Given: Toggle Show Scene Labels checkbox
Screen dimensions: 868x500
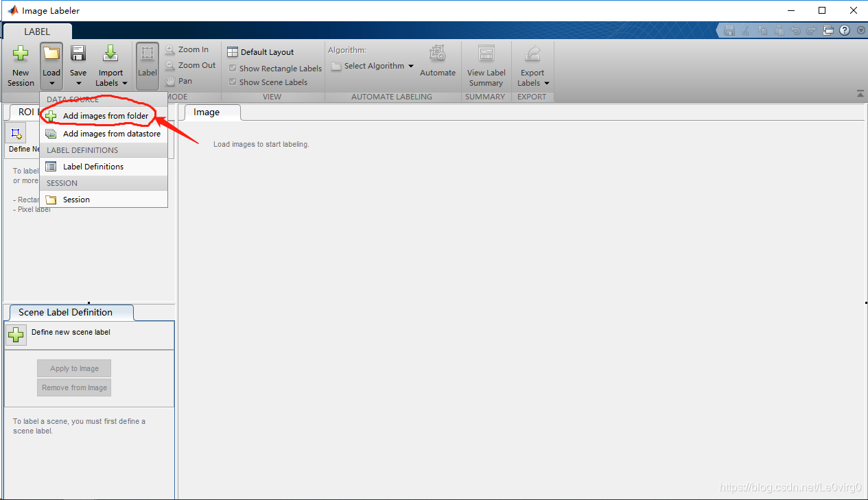Looking at the screenshot, I should (233, 82).
